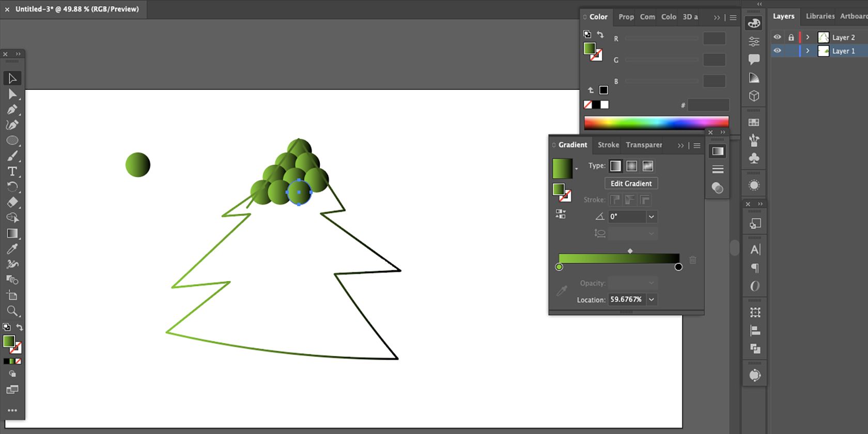Screen dimensions: 868x434
Task: Select the Selection tool arrow
Action: point(12,79)
